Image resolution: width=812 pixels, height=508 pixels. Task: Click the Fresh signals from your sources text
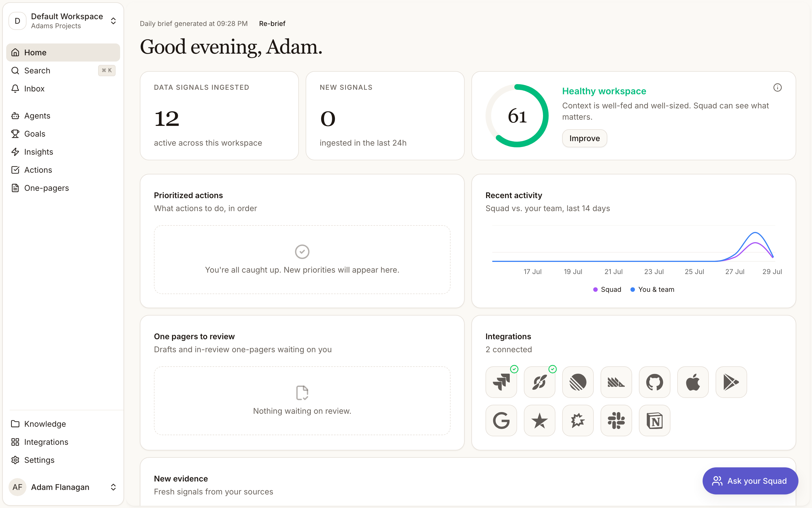[213, 492]
